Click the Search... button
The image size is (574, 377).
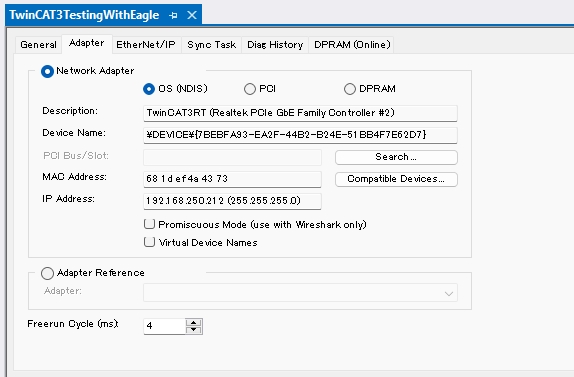(x=396, y=157)
